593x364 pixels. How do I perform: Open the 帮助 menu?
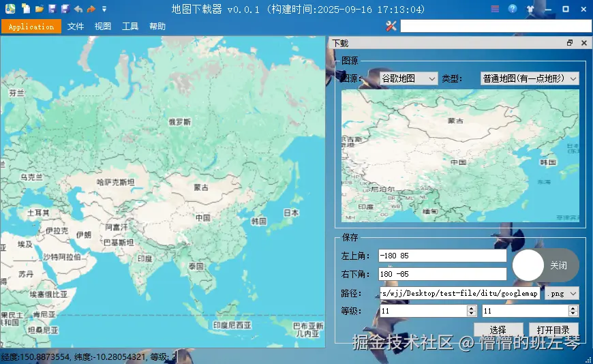[157, 27]
